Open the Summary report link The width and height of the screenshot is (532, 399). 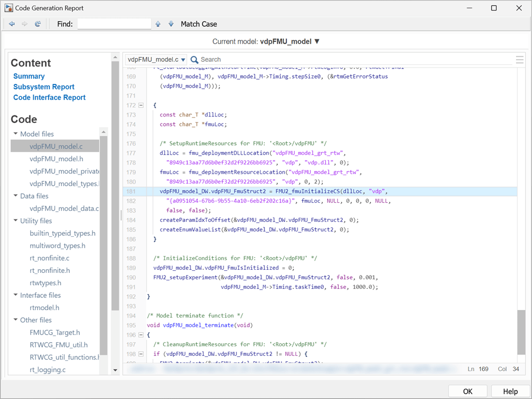click(29, 76)
